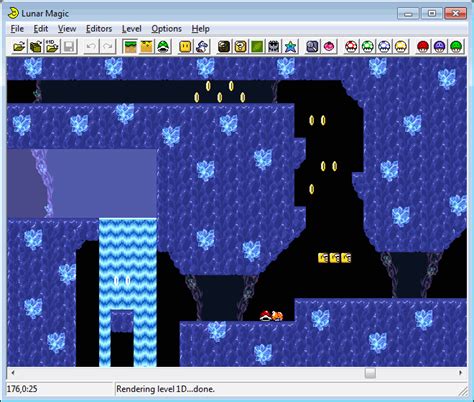Open the File menu
This screenshot has height=402, width=474.
[17, 29]
